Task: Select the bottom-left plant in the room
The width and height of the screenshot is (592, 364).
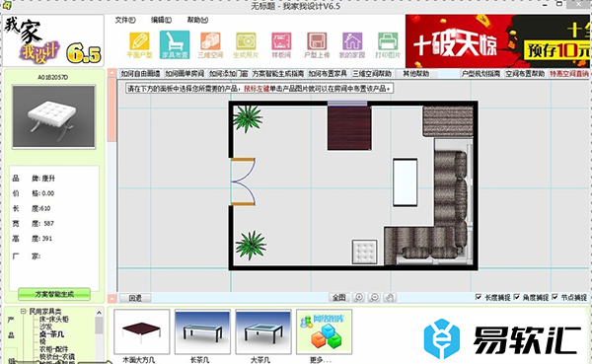Action: [x=251, y=246]
